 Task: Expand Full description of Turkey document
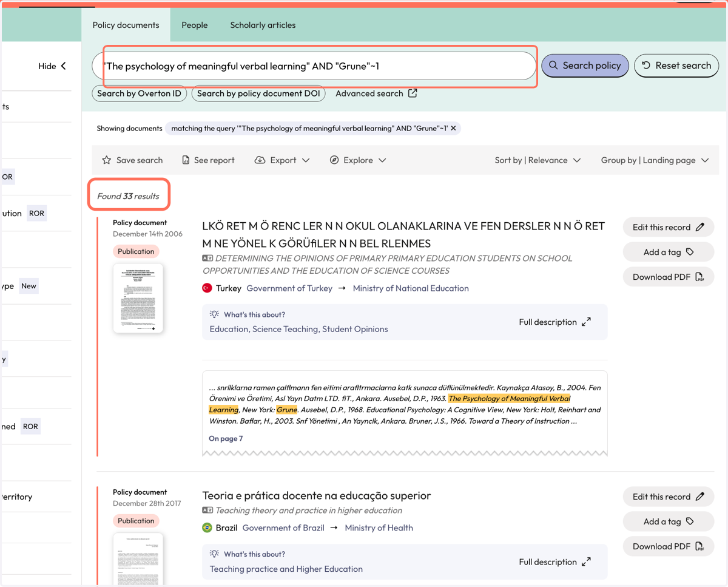click(554, 322)
